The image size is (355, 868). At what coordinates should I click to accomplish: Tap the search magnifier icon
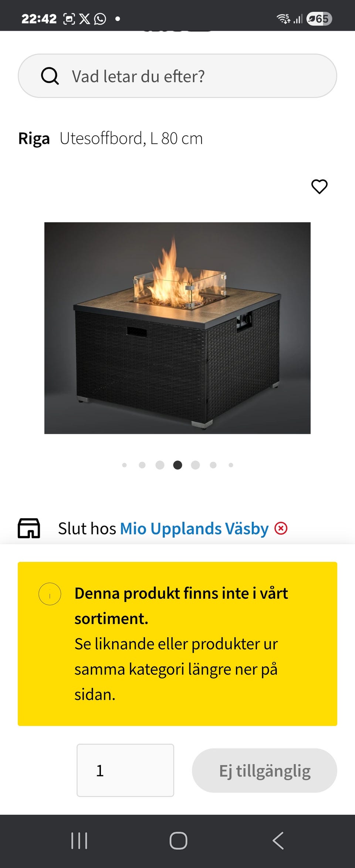coord(50,76)
